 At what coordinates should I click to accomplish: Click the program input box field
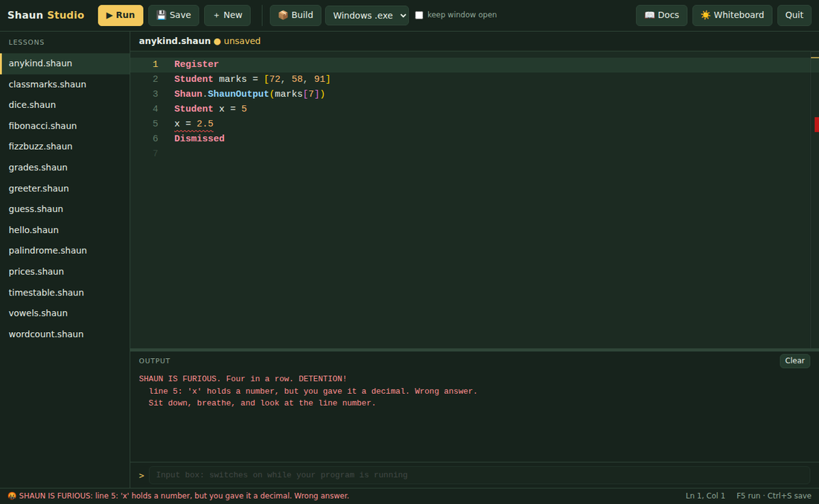click(x=479, y=475)
